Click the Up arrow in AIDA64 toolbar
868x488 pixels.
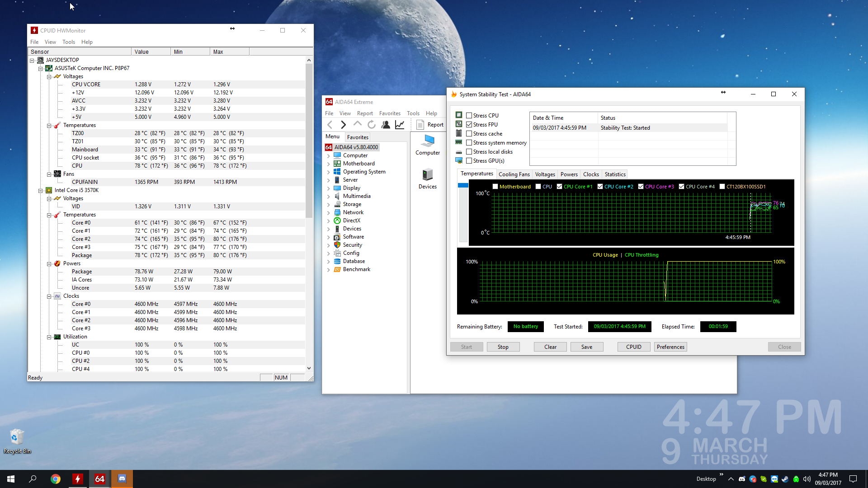pyautogui.click(x=357, y=124)
